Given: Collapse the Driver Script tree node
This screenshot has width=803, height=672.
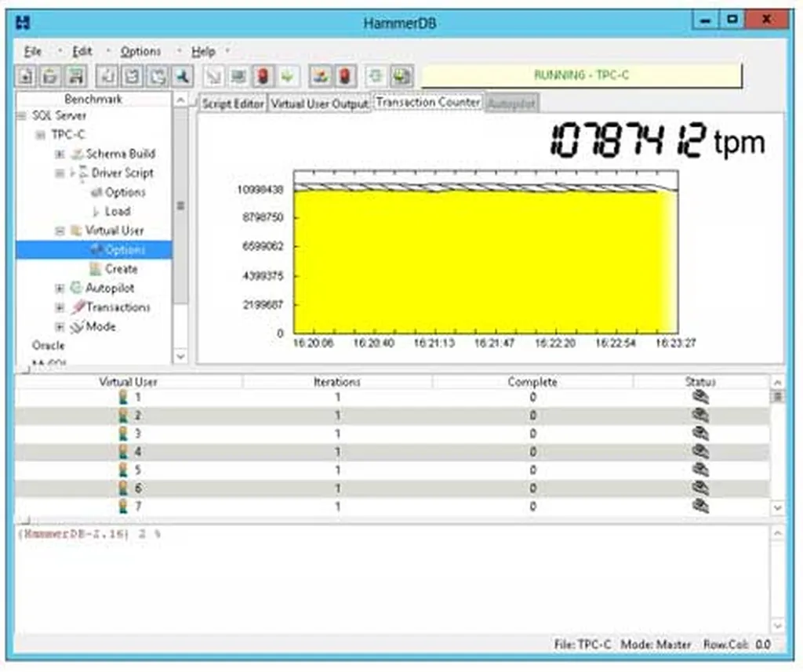Looking at the screenshot, I should pos(60,173).
